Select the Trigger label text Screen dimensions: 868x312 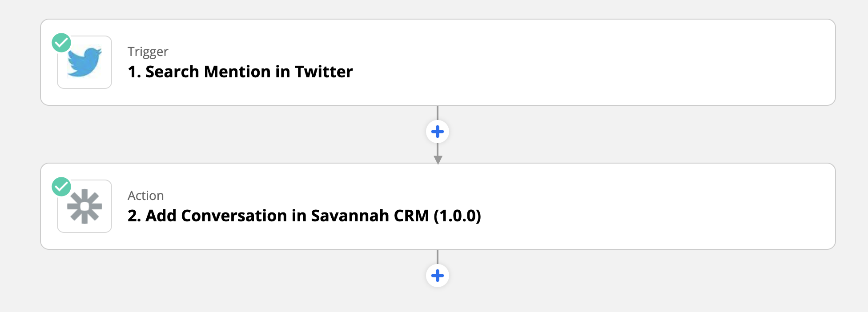point(148,52)
